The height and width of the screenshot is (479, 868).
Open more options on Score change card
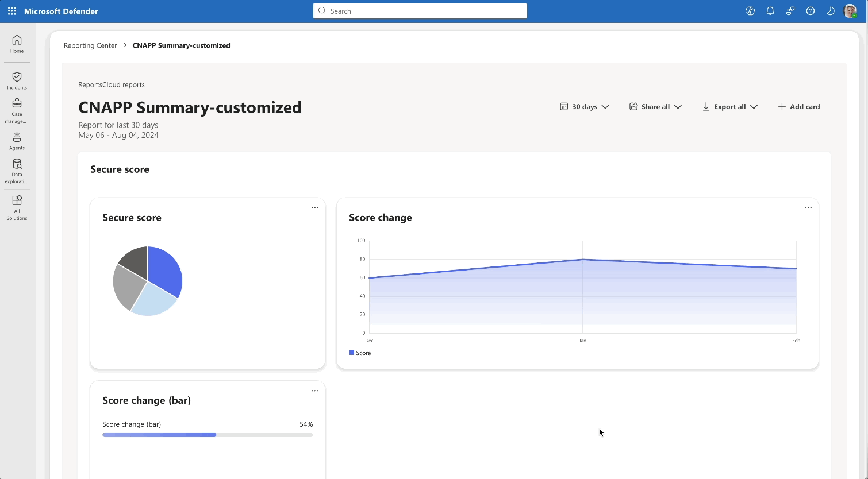tap(808, 208)
